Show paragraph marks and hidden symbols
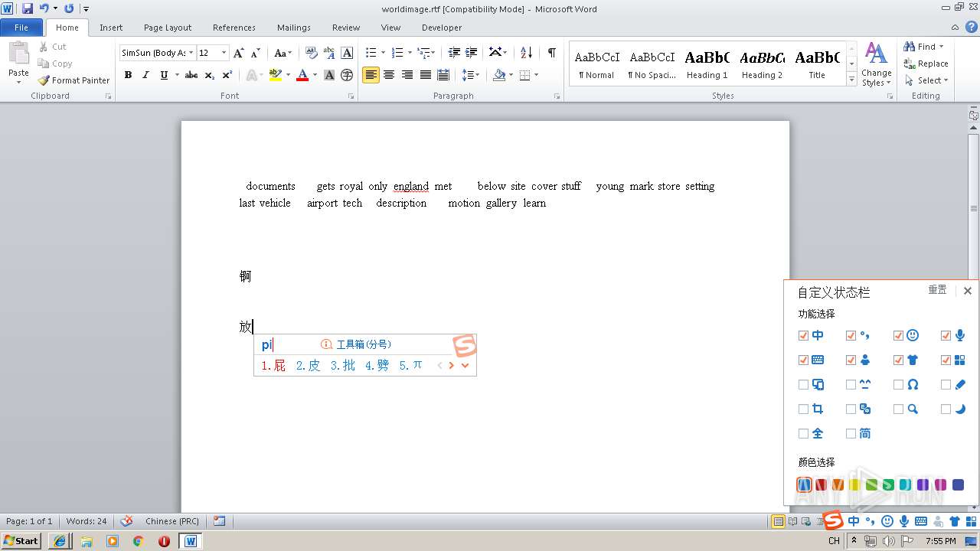This screenshot has width=980, height=551. [x=551, y=53]
